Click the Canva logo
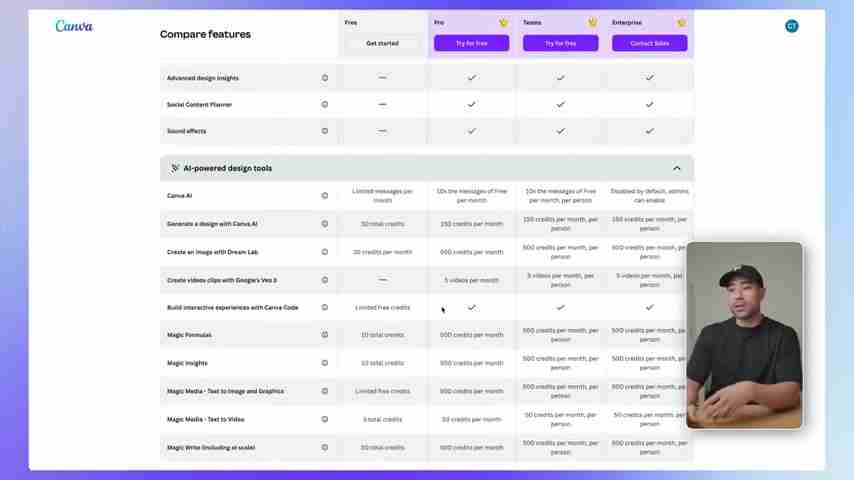This screenshot has height=480, width=854. coord(74,26)
